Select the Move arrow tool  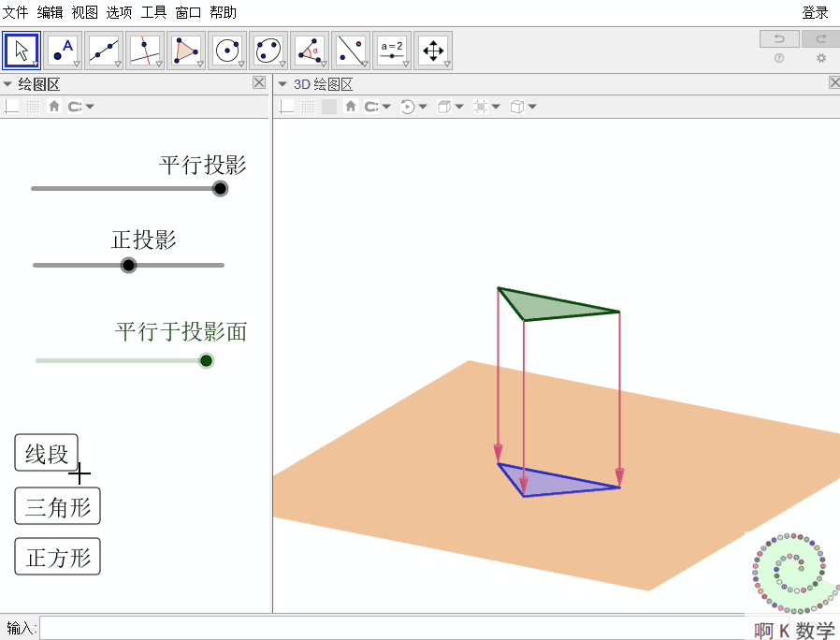[22, 51]
